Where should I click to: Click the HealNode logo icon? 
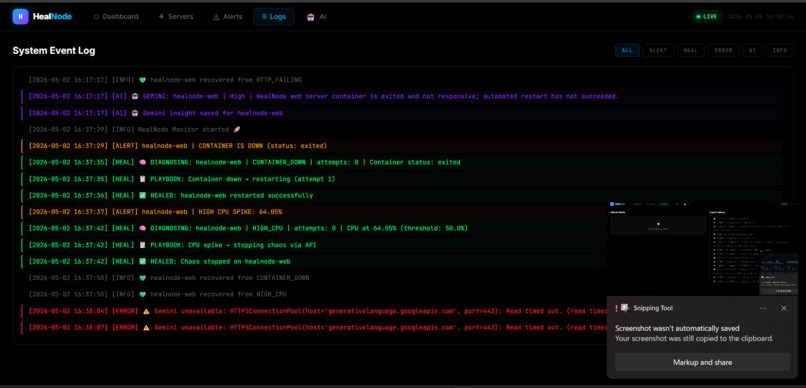tap(20, 16)
